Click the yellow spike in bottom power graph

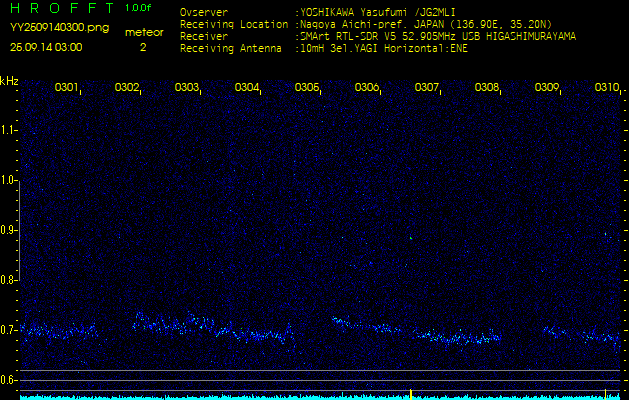point(411,392)
